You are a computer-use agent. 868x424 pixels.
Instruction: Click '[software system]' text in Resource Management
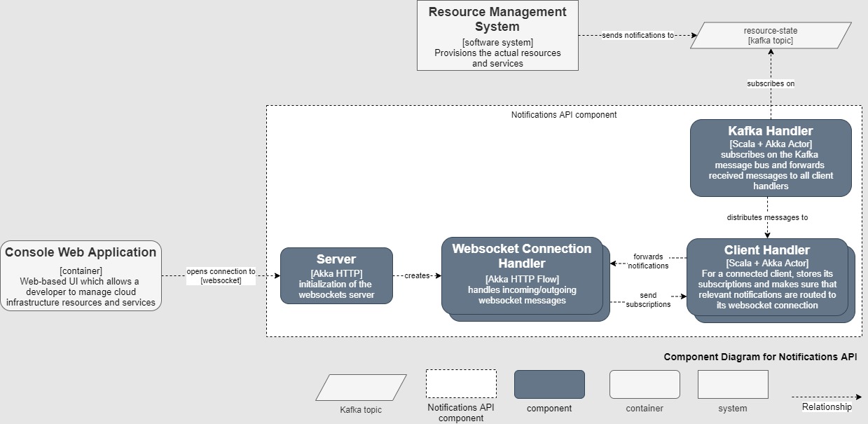coord(497,43)
